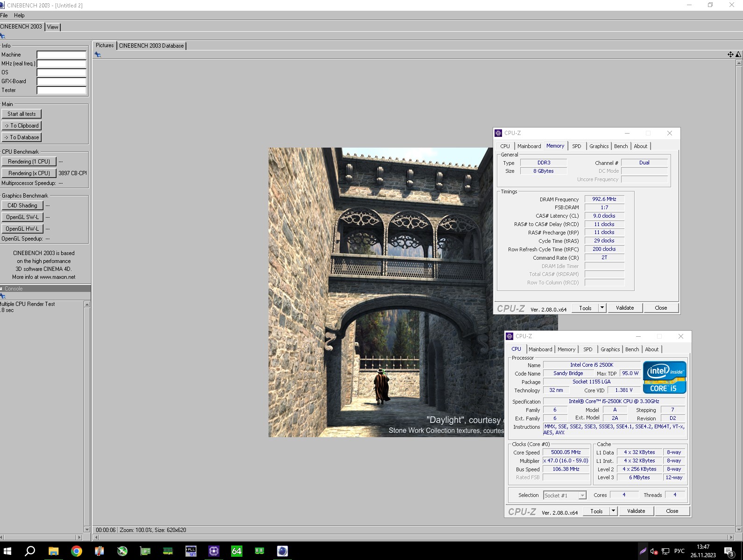Click the small icon under the Pictures tab
This screenshot has height=560, width=743.
click(98, 55)
